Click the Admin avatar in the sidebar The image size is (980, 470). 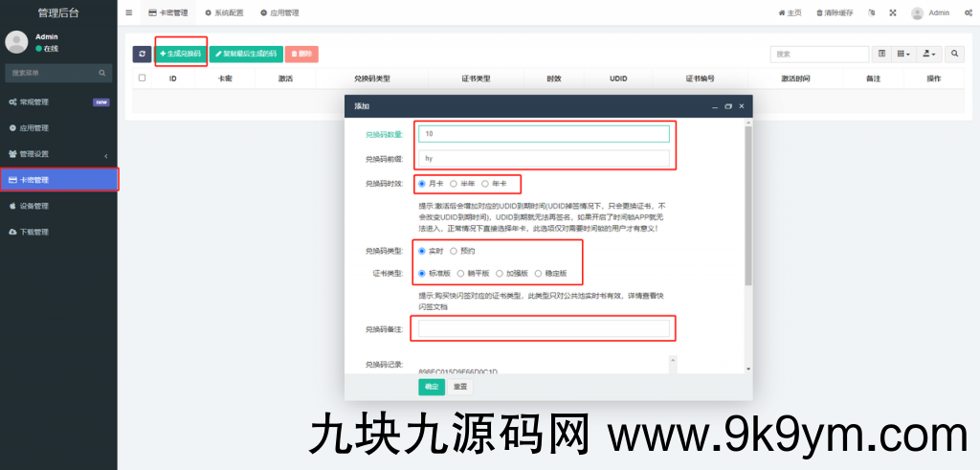click(x=16, y=42)
